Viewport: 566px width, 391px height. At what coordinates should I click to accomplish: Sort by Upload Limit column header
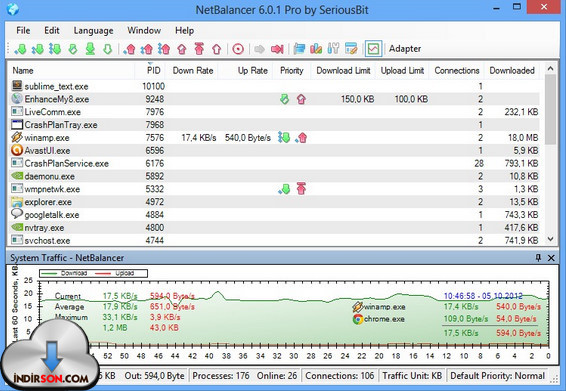coord(402,70)
